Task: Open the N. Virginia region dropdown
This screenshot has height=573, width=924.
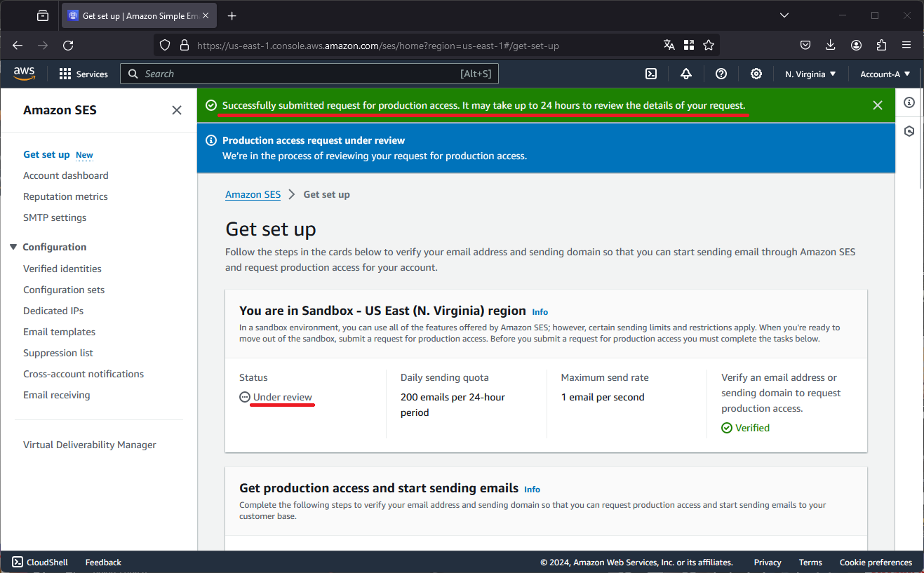Action: (810, 74)
